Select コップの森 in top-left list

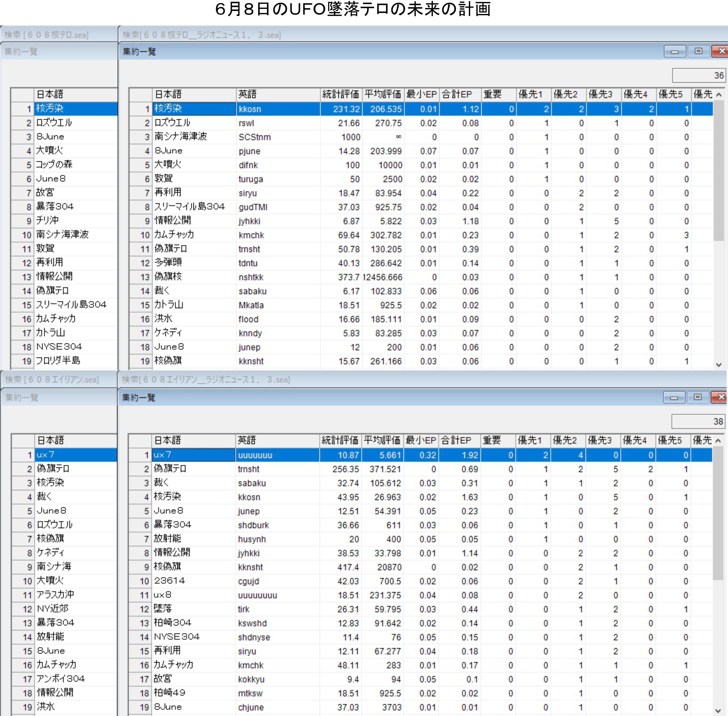(64, 165)
